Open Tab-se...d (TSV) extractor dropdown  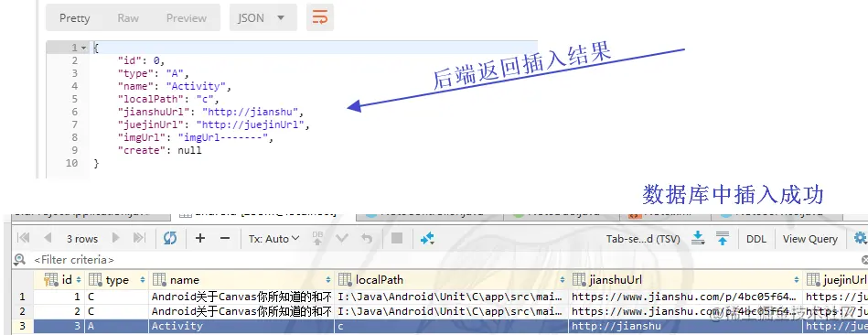643,239
